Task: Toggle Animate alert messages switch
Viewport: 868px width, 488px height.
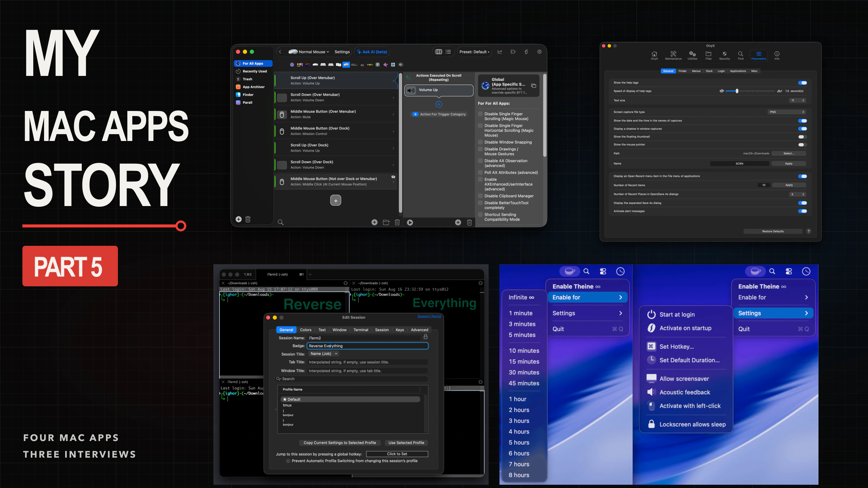Action: pyautogui.click(x=803, y=211)
